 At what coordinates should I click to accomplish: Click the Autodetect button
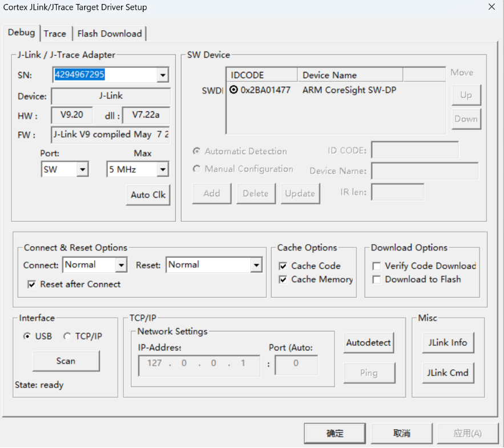click(x=369, y=343)
